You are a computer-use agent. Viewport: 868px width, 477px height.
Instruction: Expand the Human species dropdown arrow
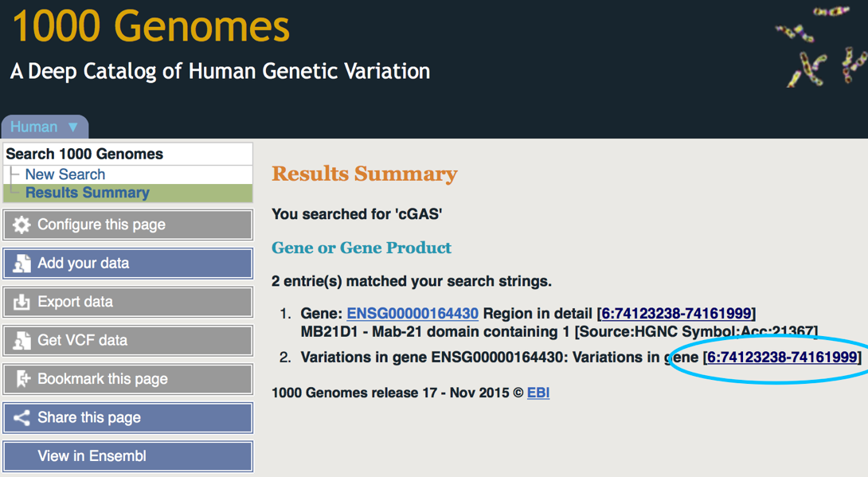point(73,127)
